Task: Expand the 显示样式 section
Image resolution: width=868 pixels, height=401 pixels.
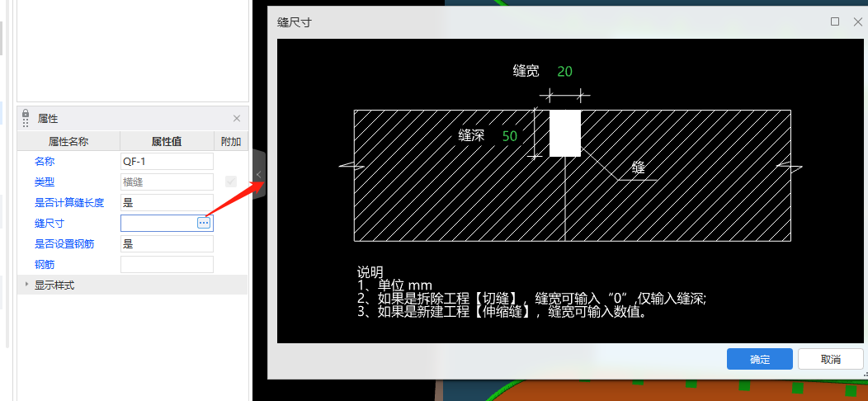Action: point(26,285)
